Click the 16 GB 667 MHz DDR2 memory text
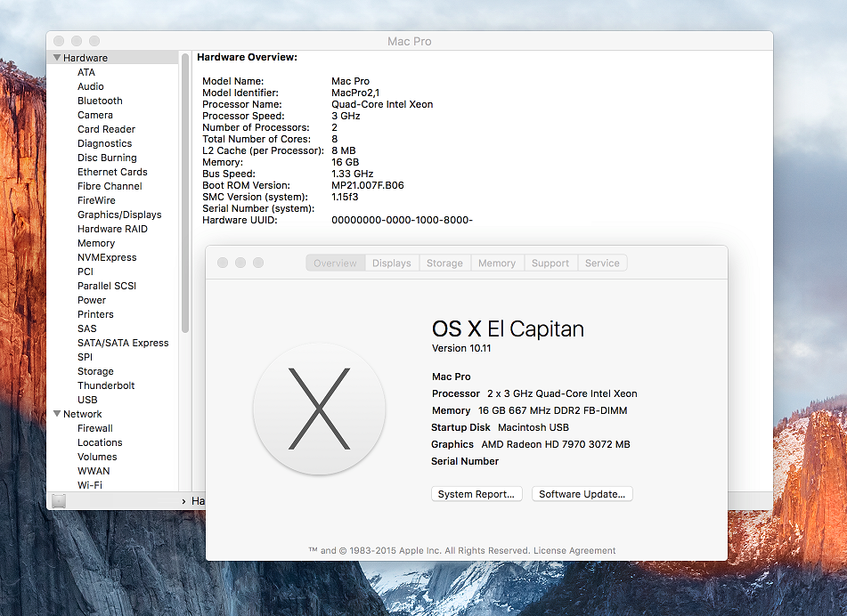The image size is (847, 616). 552,410
